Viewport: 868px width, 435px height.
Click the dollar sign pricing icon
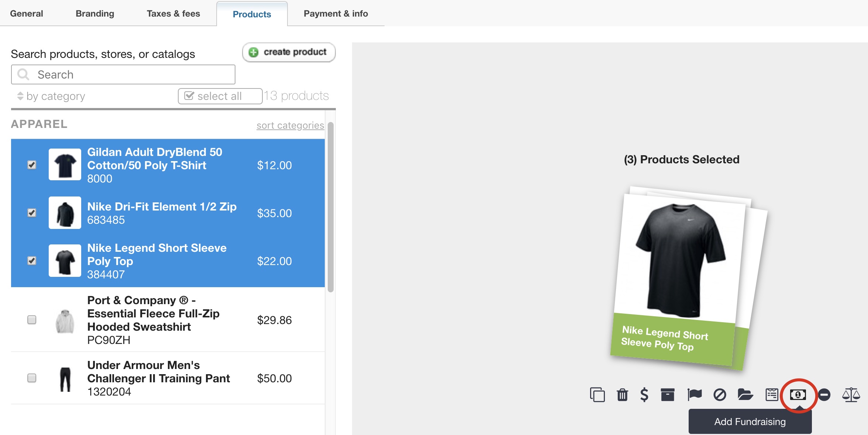coord(644,395)
